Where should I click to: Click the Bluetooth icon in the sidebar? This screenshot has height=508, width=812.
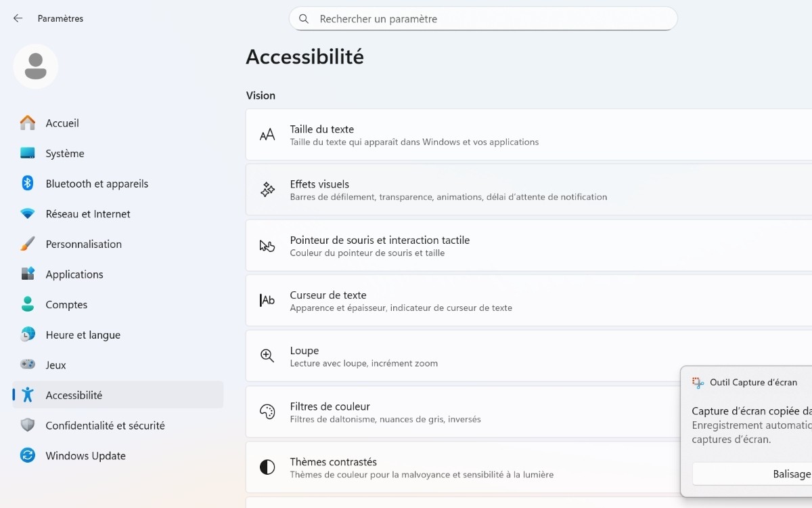pyautogui.click(x=26, y=183)
